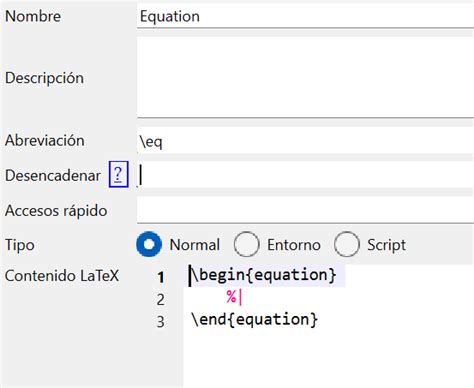This screenshot has height=388, width=474.
Task: Click inside the Desencadenar input field
Action: (305, 175)
